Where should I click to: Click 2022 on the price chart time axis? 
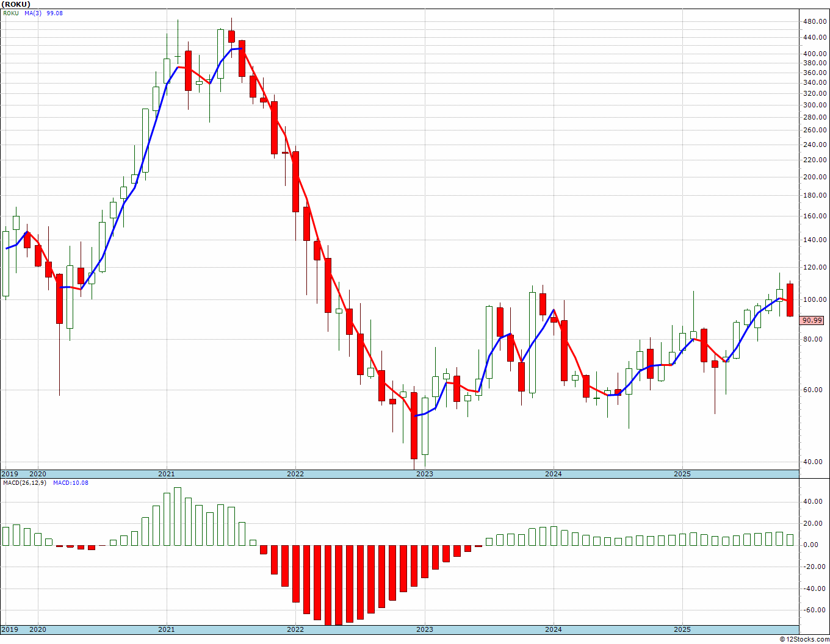(295, 474)
